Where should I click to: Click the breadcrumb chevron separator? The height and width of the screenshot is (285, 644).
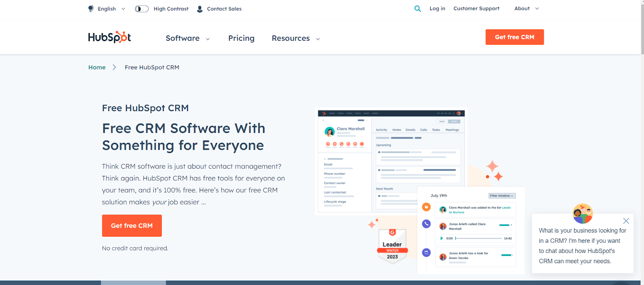click(x=114, y=67)
